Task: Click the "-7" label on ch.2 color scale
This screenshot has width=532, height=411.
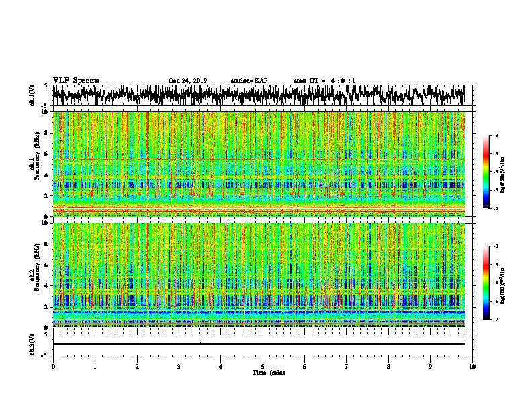Action: coord(495,319)
